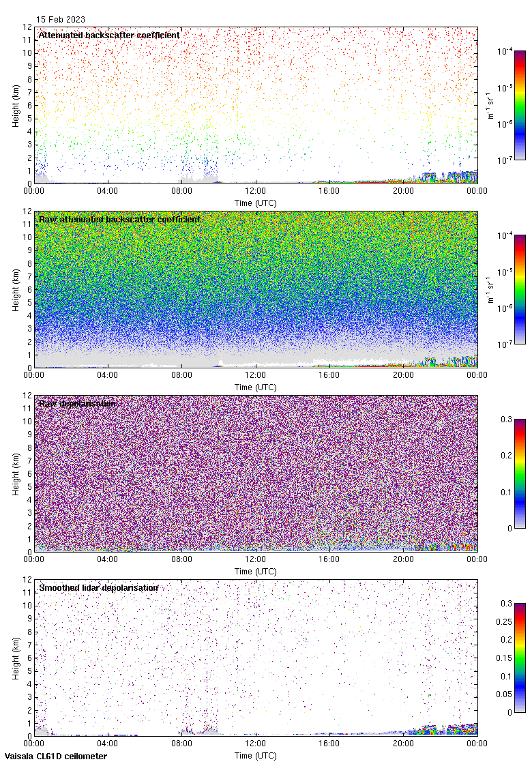
Task: Click the Vaisala CL61D ceilometer footer text
Action: [53, 756]
